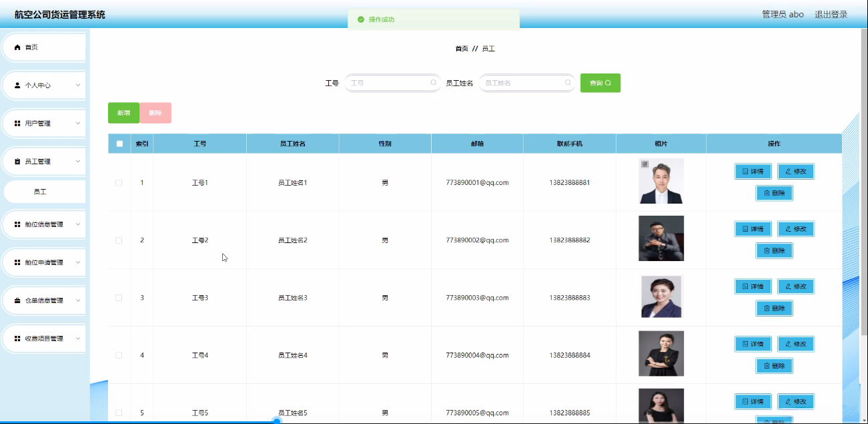This screenshot has height=424, width=868.
Task: Click the grid icon of 用户管理
Action: [17, 124]
